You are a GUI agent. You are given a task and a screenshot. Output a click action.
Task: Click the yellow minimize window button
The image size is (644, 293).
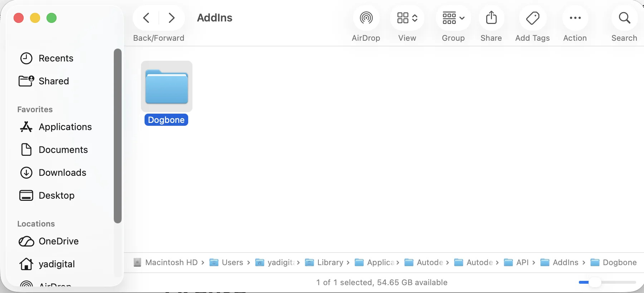(35, 18)
